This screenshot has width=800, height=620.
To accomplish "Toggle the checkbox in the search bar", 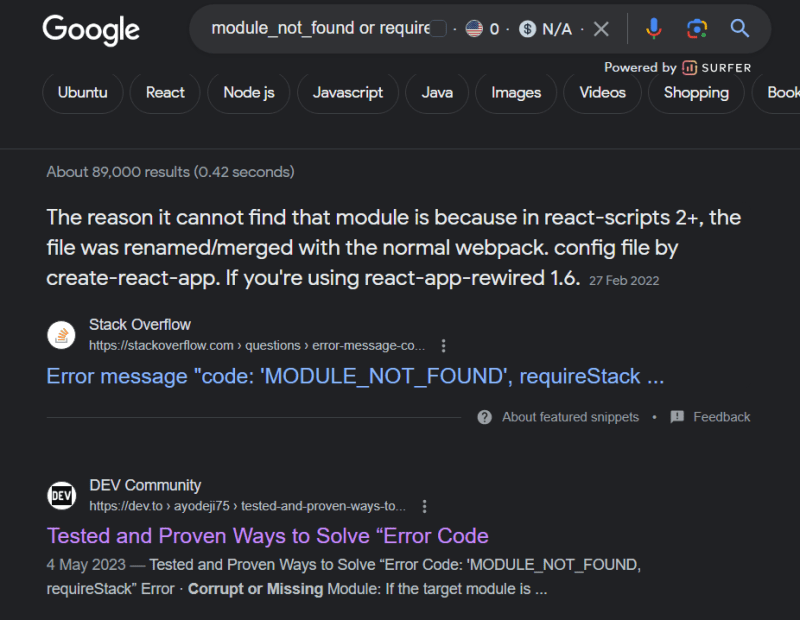I will [438, 29].
